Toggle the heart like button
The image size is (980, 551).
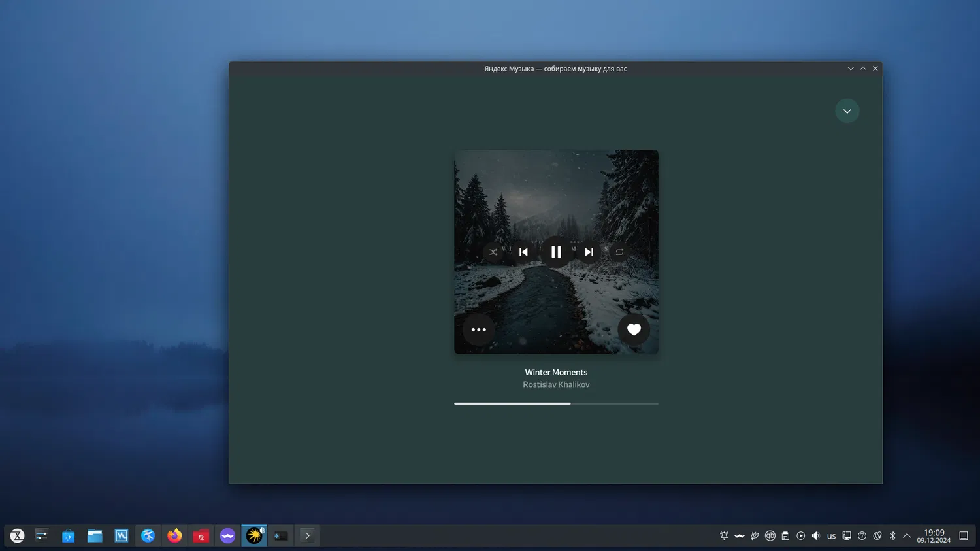point(634,330)
